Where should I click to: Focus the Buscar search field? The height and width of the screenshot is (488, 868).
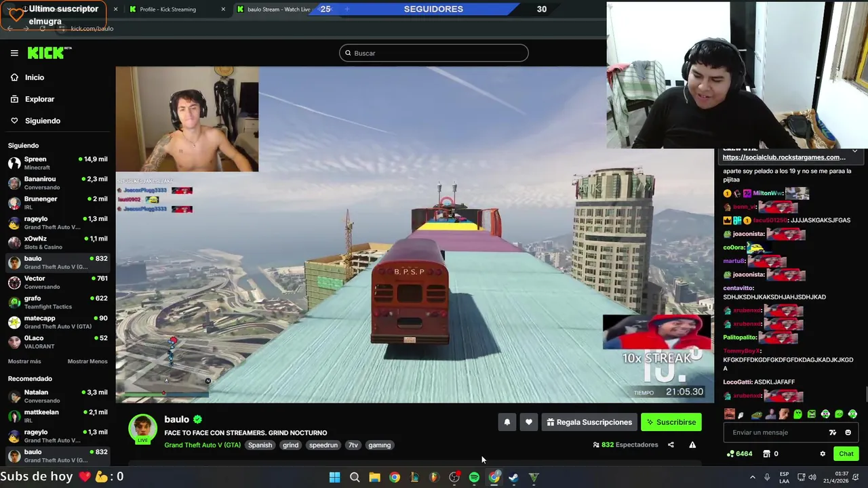pyautogui.click(x=433, y=53)
